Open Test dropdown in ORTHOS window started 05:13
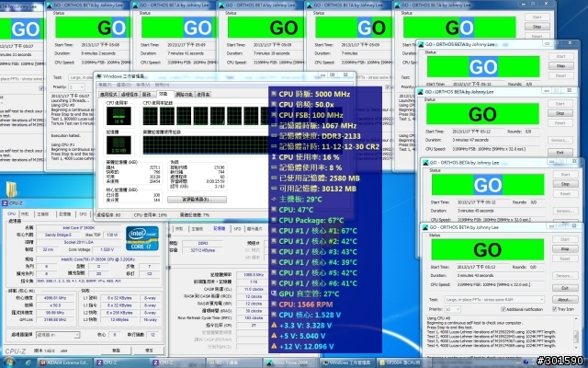The image size is (588, 368). [x=494, y=300]
